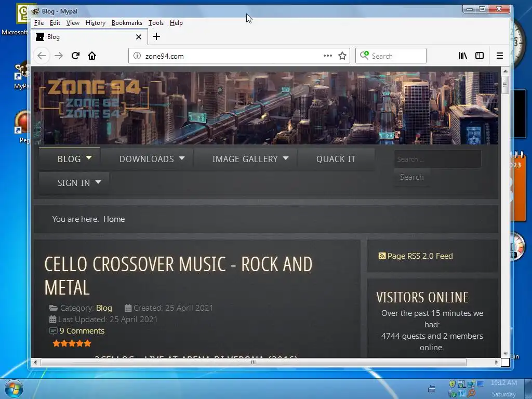This screenshot has height=399, width=532.
Task: Open the QUACK IT page
Action: tap(336, 159)
